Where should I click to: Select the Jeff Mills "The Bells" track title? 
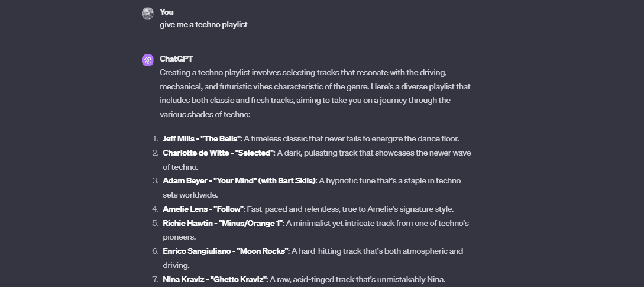click(x=202, y=139)
